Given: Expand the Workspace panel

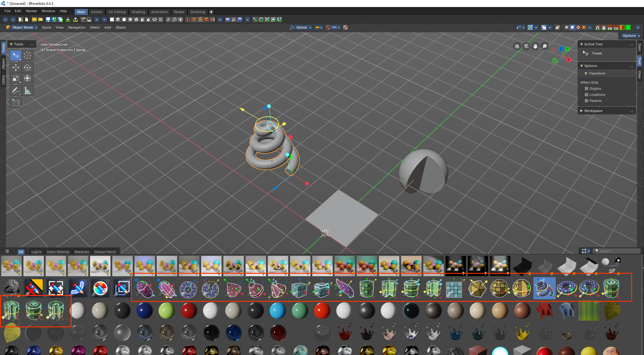Looking at the screenshot, I should tap(593, 111).
